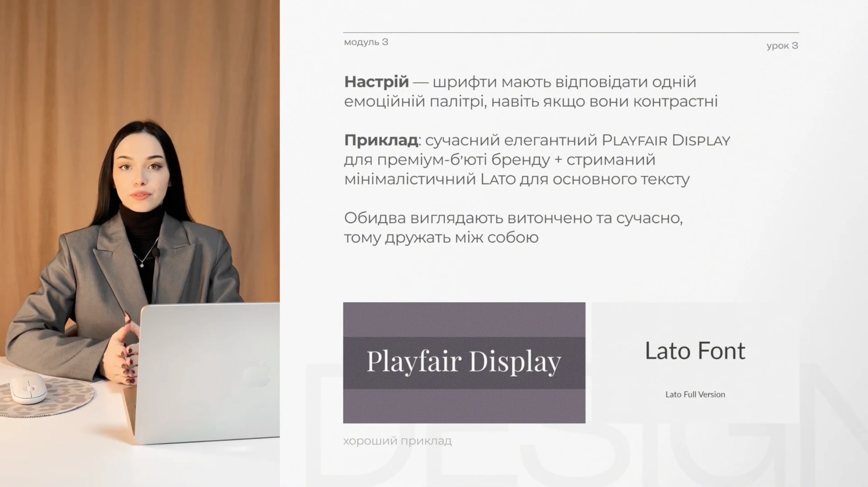The width and height of the screenshot is (868, 487).
Task: Click the Apple logo on the laptop
Action: pos(257,373)
